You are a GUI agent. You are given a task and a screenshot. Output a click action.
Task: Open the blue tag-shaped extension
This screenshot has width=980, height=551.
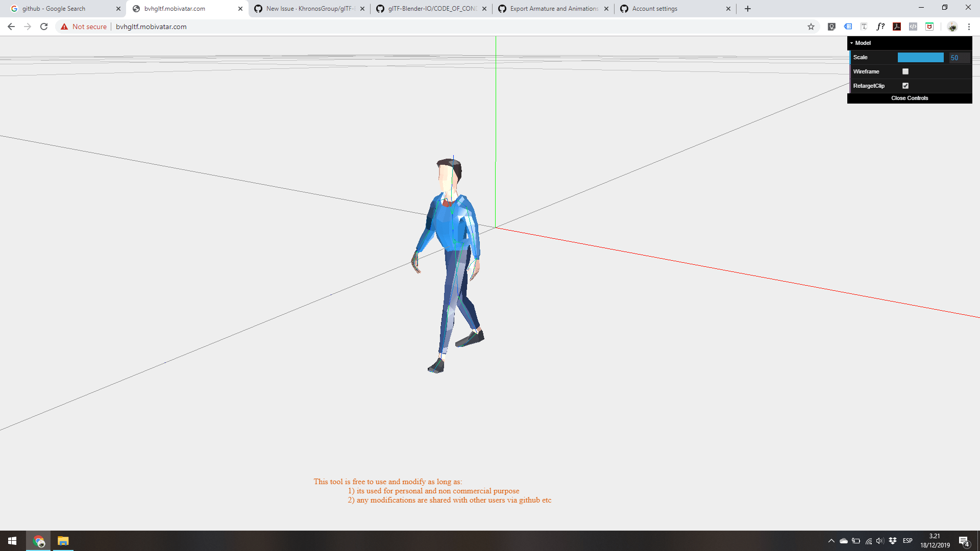pos(848,27)
